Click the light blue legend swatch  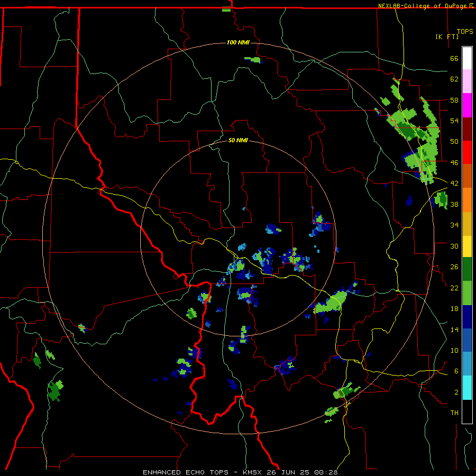click(467, 364)
